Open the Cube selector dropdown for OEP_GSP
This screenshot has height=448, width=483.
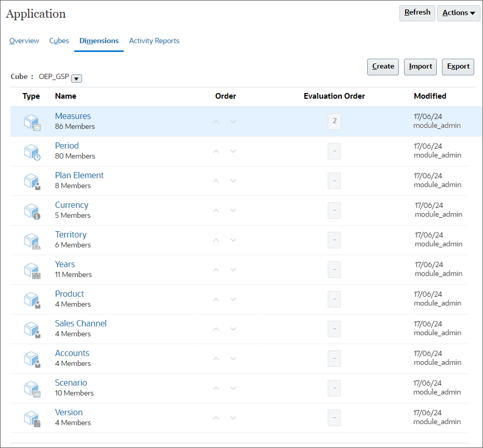[76, 78]
